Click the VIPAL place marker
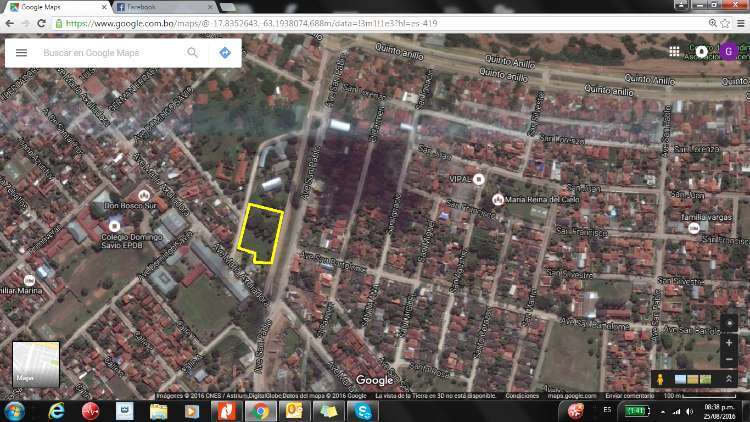 (x=478, y=179)
